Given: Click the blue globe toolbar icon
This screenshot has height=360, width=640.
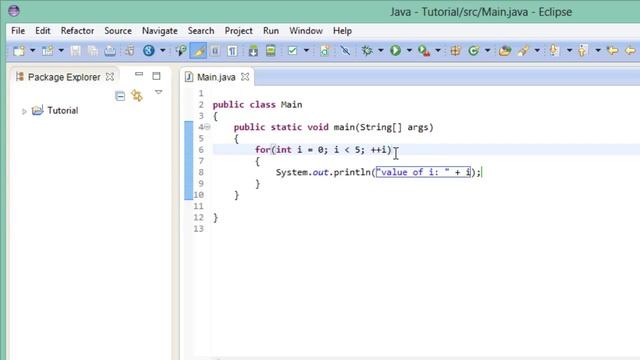Looking at the screenshot, I should [149, 51].
